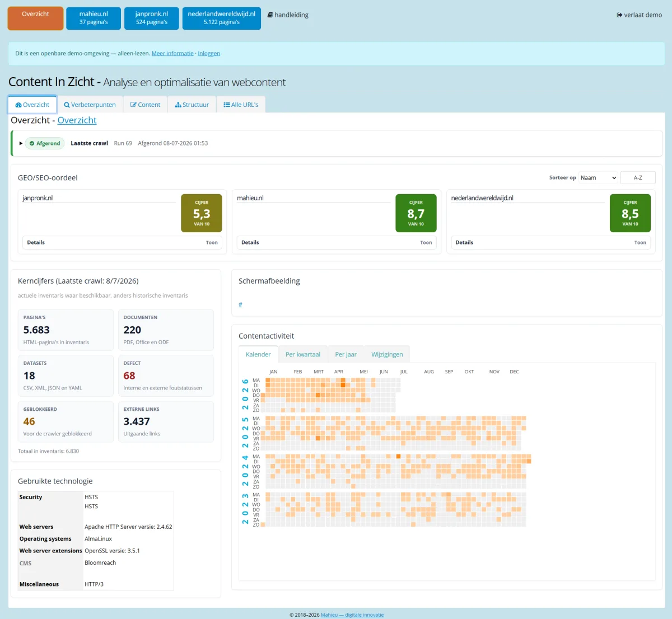This screenshot has height=619, width=672.
Task: Click the book icon beside handleiding
Action: point(270,15)
